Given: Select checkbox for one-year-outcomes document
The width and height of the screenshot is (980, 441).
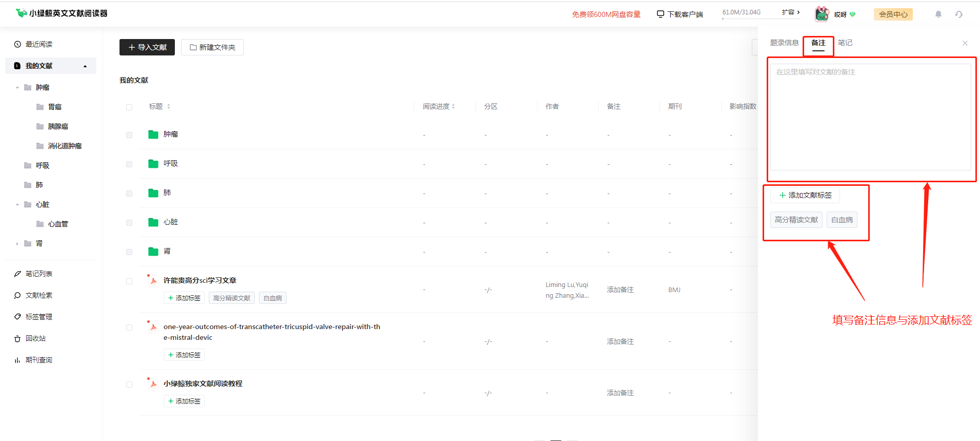Looking at the screenshot, I should [x=129, y=328].
